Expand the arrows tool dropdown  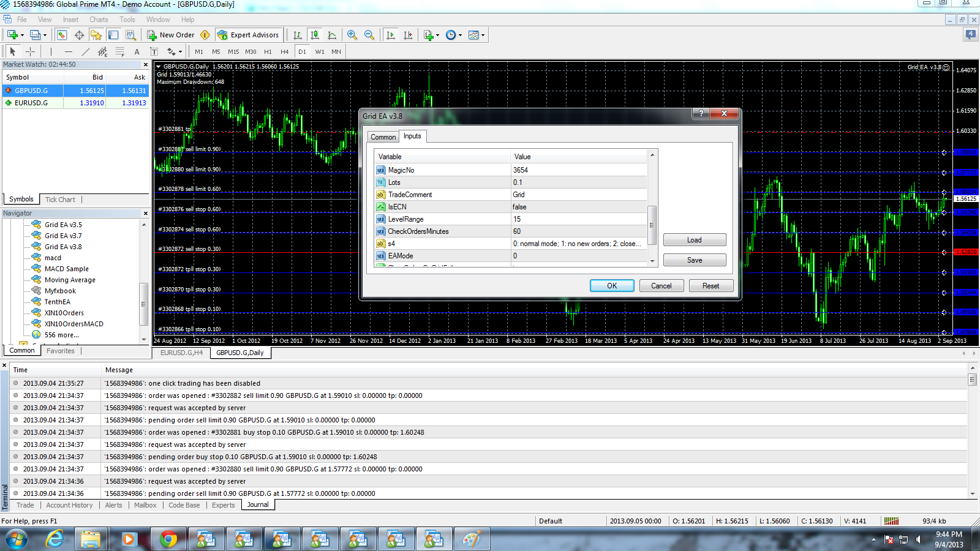pos(180,51)
